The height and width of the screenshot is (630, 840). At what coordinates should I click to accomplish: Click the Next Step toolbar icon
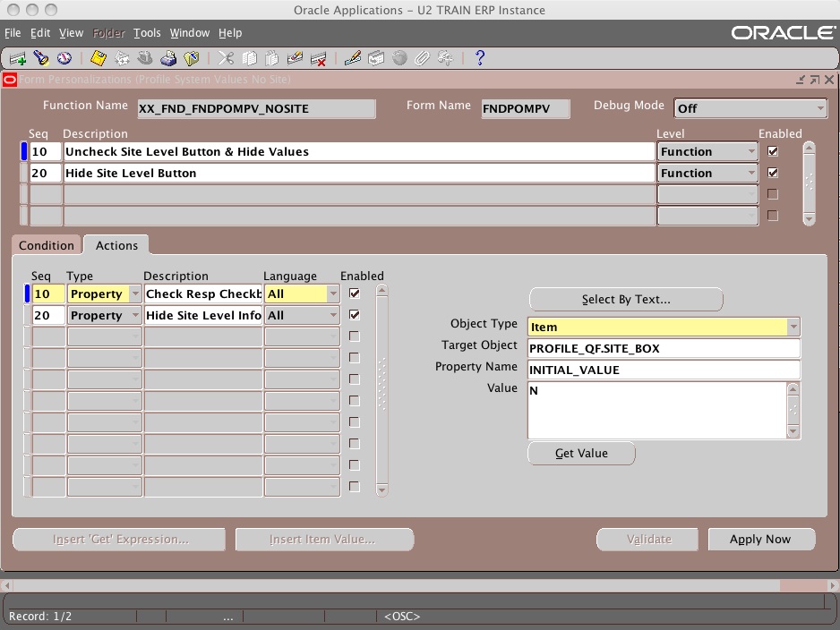click(122, 58)
